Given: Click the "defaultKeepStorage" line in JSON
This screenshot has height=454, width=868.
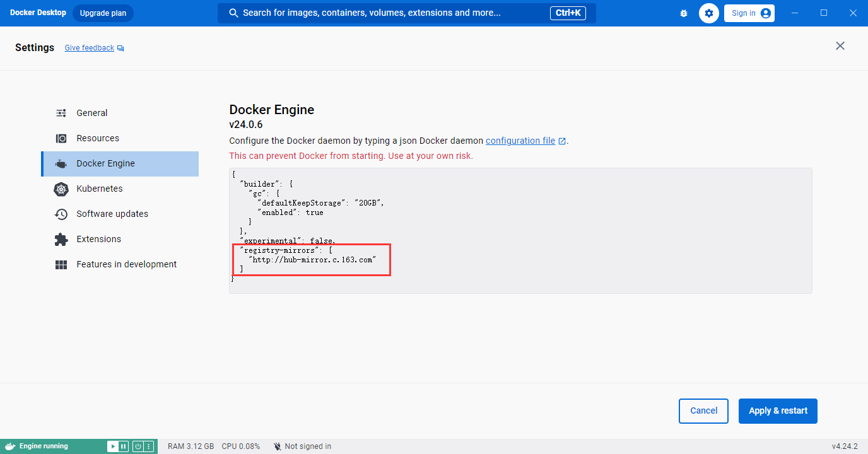Looking at the screenshot, I should pyautogui.click(x=320, y=203).
